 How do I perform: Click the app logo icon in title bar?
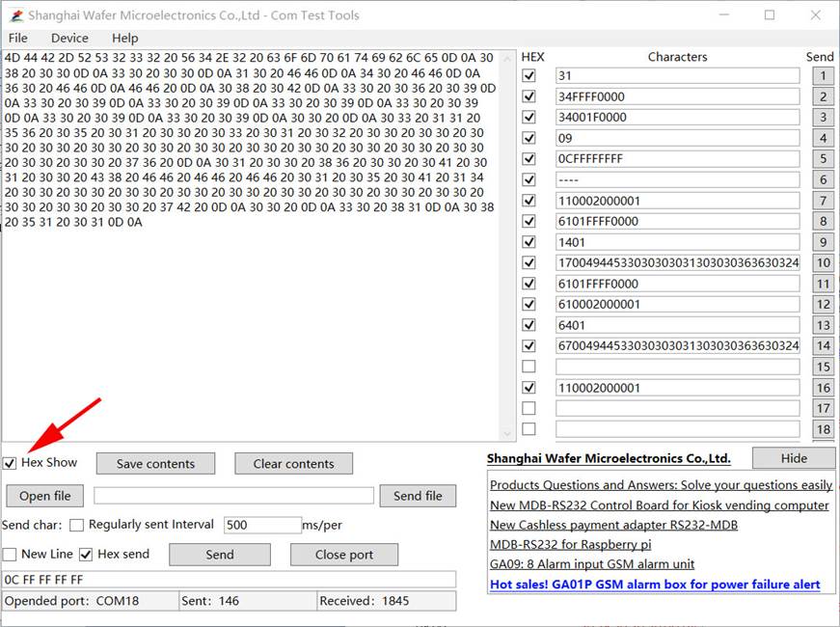point(16,15)
